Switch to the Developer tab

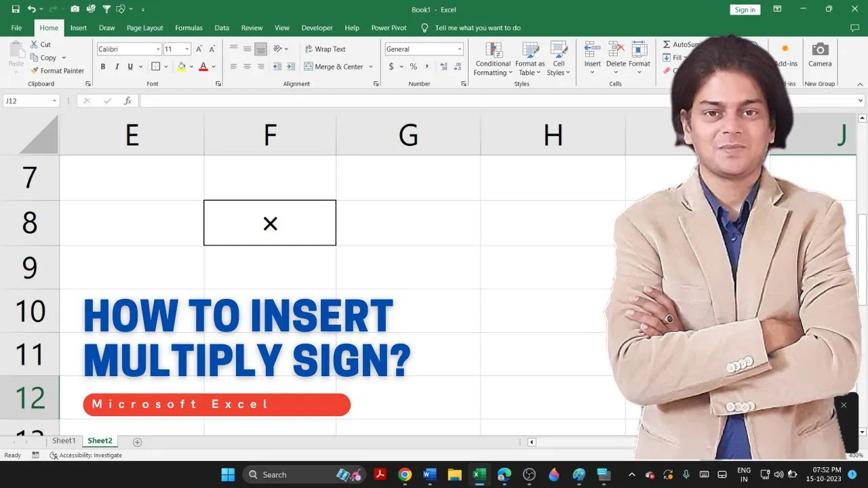tap(317, 28)
